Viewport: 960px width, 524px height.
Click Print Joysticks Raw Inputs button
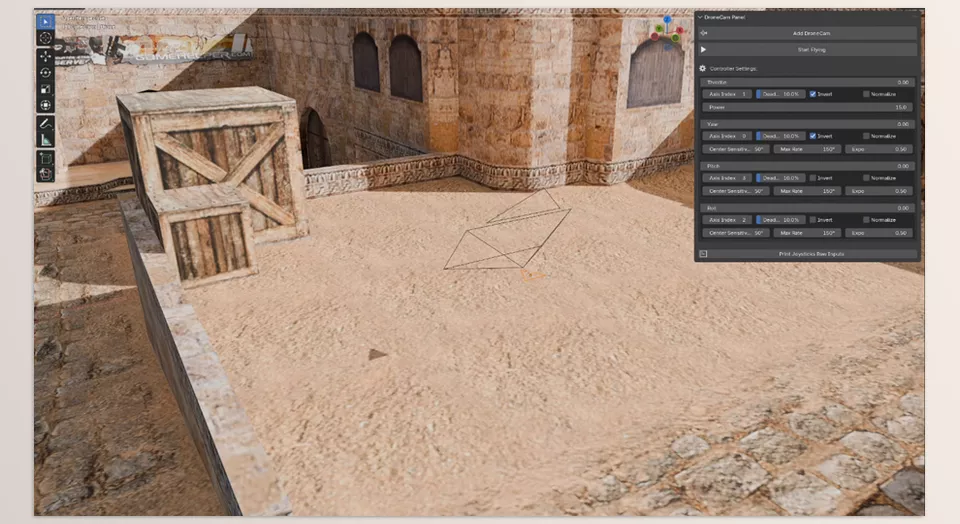[808, 253]
